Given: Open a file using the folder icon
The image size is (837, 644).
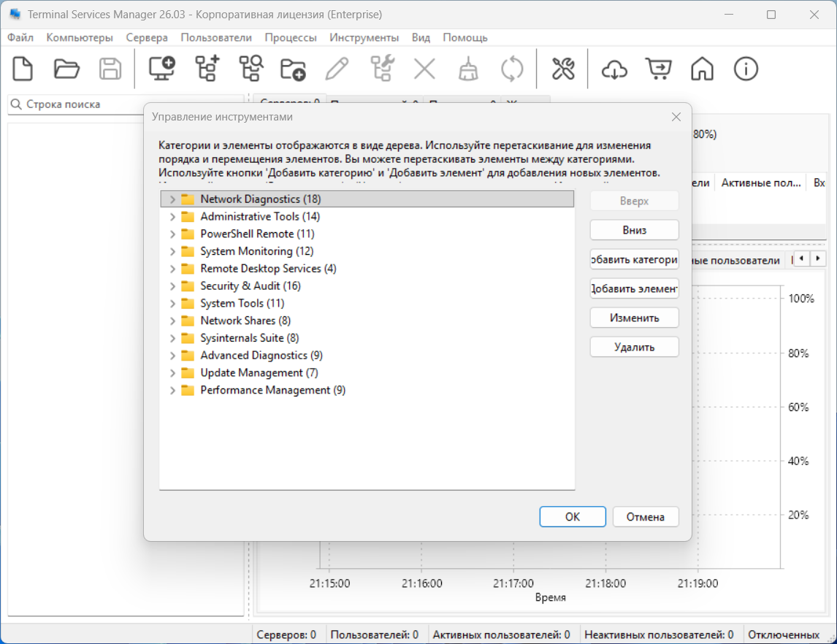Looking at the screenshot, I should pos(66,69).
